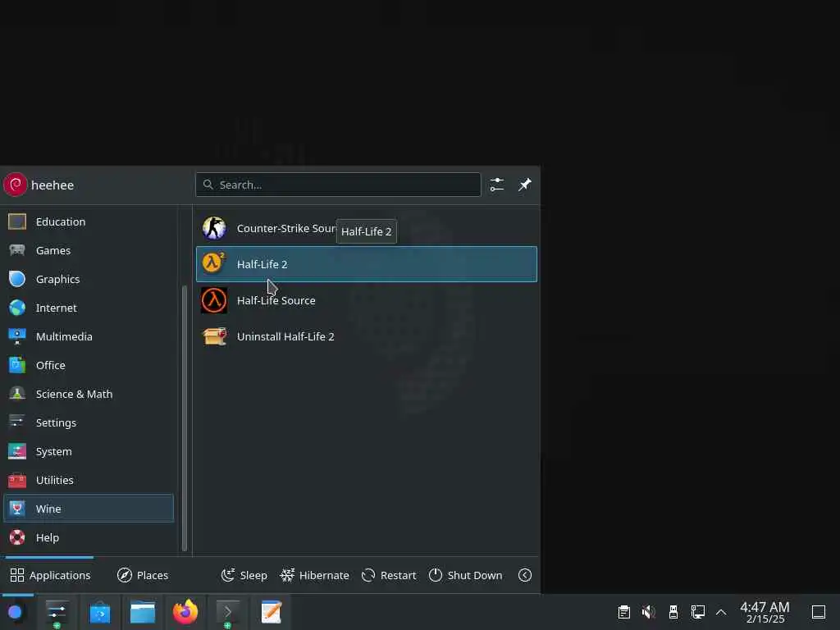Open clipboard tray icon
840x630 pixels.
point(624,612)
